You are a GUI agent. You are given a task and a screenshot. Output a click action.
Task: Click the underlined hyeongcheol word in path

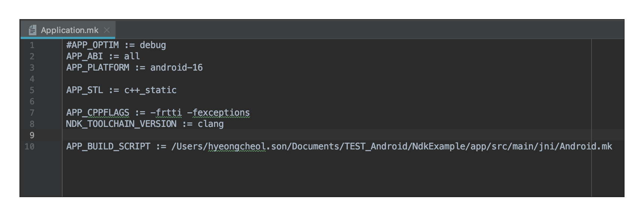pyautogui.click(x=237, y=146)
